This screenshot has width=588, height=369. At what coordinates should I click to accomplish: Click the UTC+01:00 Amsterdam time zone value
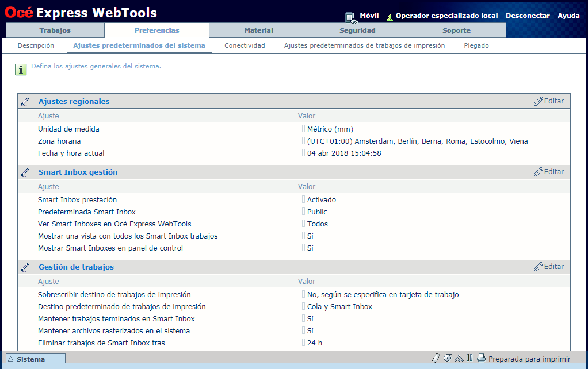[417, 141]
